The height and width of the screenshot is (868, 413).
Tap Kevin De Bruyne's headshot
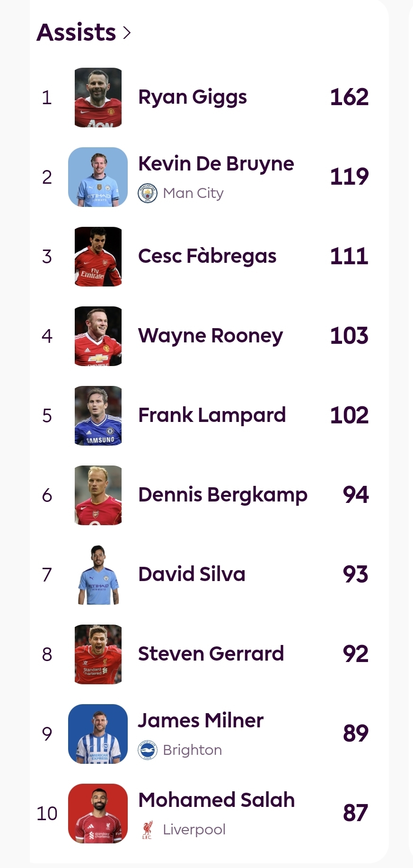pyautogui.click(x=98, y=177)
